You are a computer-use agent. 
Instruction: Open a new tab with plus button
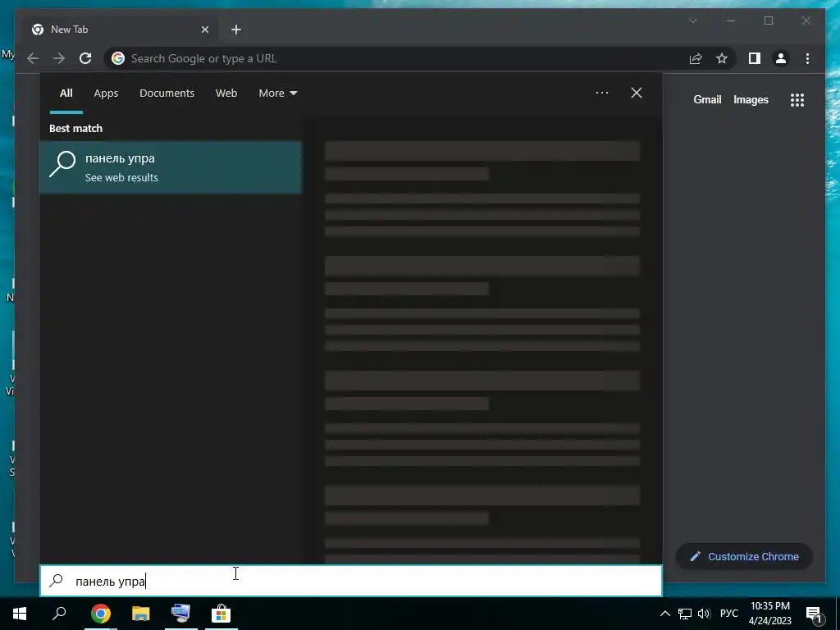click(236, 30)
